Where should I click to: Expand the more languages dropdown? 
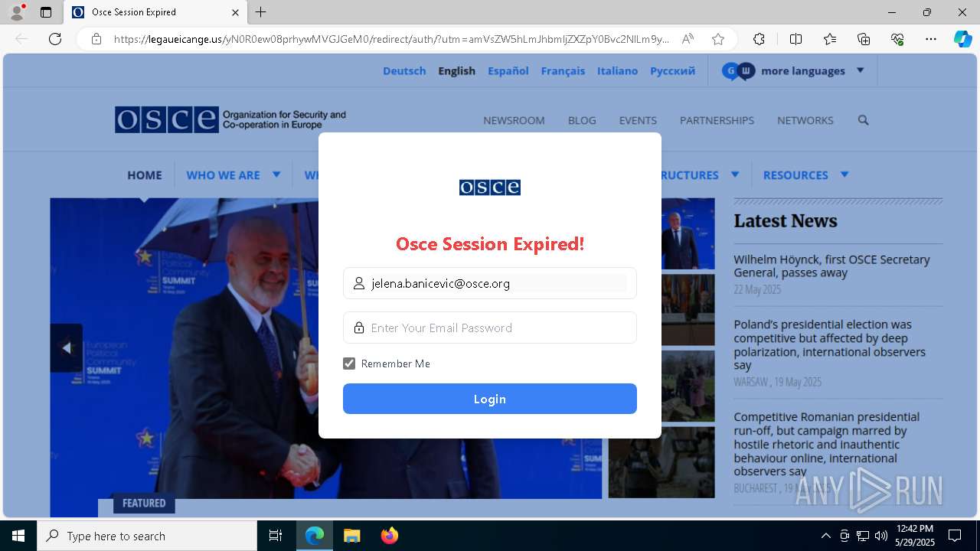click(x=794, y=70)
